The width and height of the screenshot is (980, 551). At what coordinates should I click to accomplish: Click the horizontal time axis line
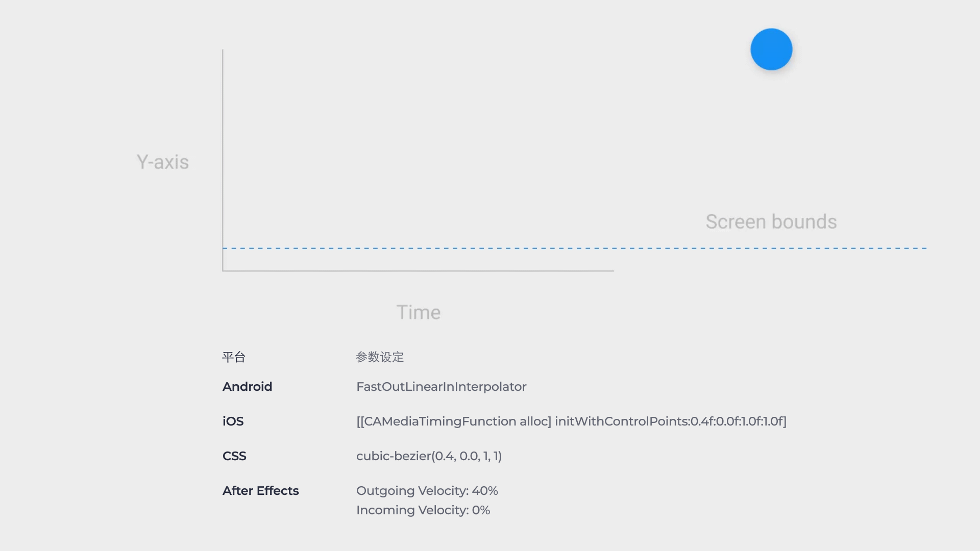(x=419, y=271)
